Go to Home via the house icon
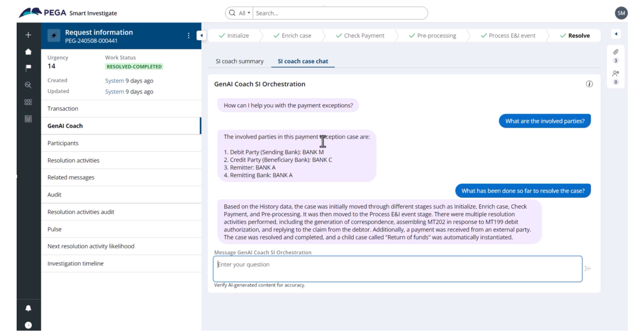Viewport: 644px width, 336px height. tap(28, 52)
